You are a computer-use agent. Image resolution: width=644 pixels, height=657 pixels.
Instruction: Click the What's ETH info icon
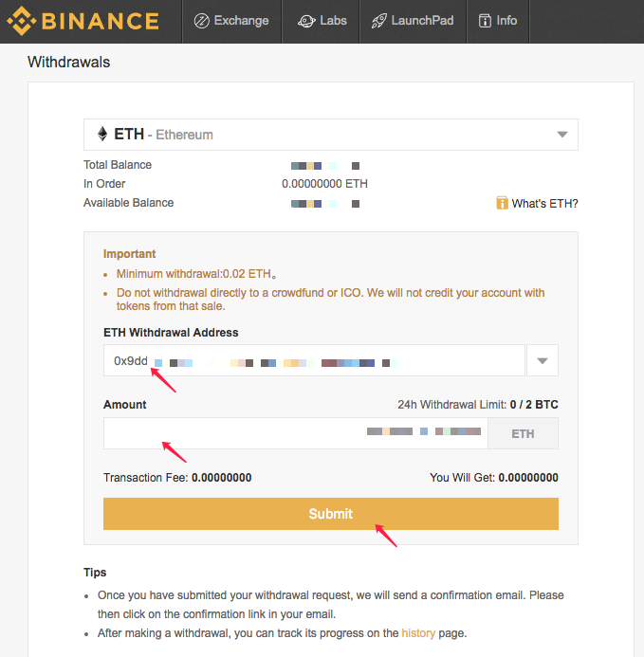tap(502, 203)
